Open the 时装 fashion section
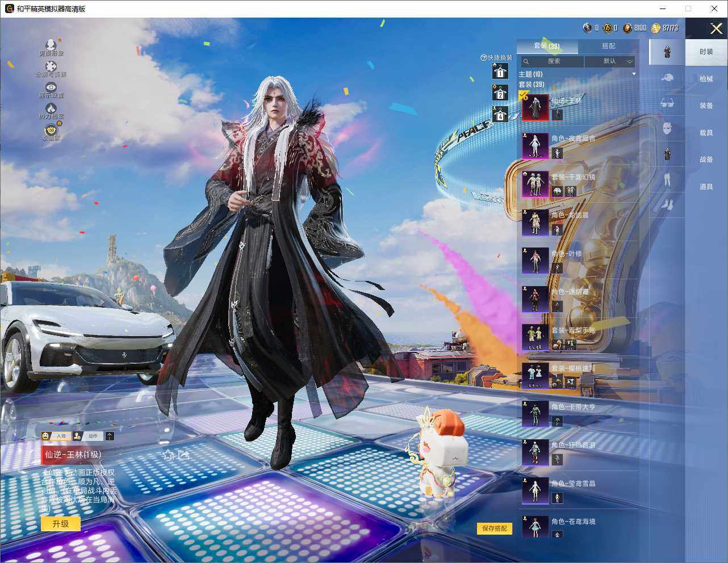This screenshot has height=563, width=728. pyautogui.click(x=706, y=52)
